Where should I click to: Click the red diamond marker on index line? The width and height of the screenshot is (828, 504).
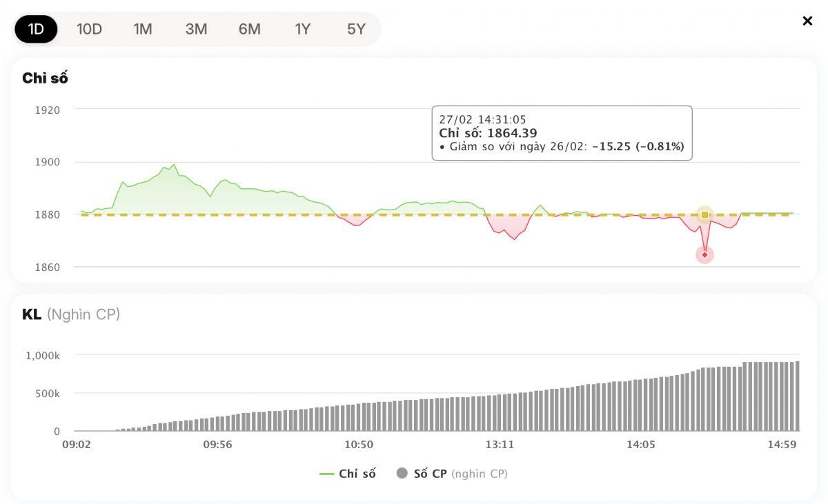[x=704, y=255]
